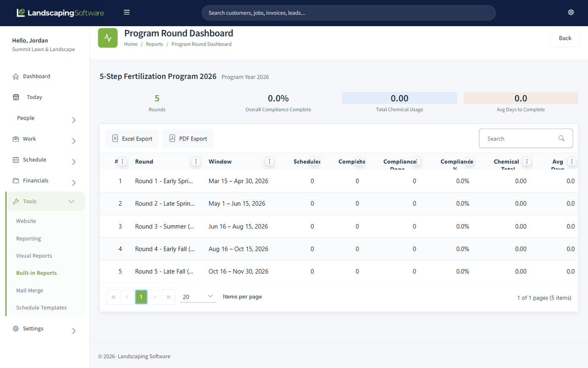588x368 pixels.
Task: Open settings gear in top bar
Action: pyautogui.click(x=571, y=12)
